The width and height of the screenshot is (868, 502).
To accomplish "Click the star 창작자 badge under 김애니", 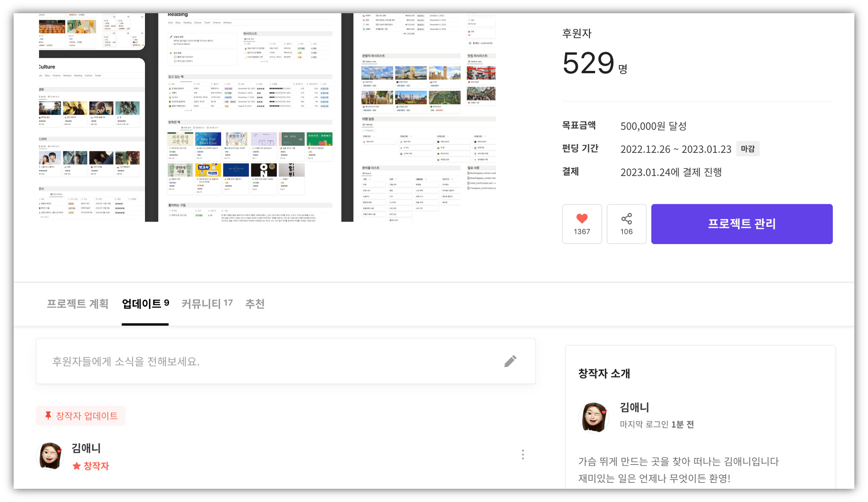I will (91, 466).
